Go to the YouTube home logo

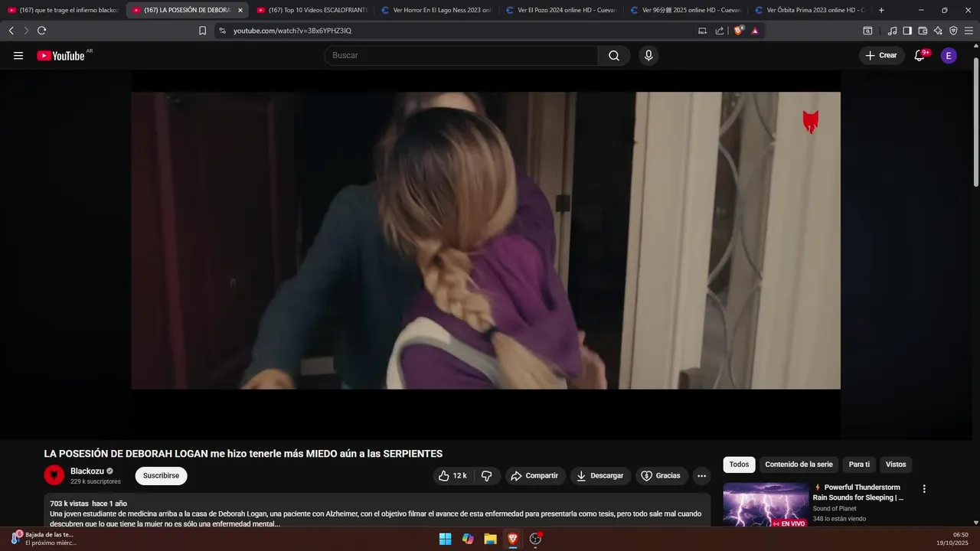60,56
